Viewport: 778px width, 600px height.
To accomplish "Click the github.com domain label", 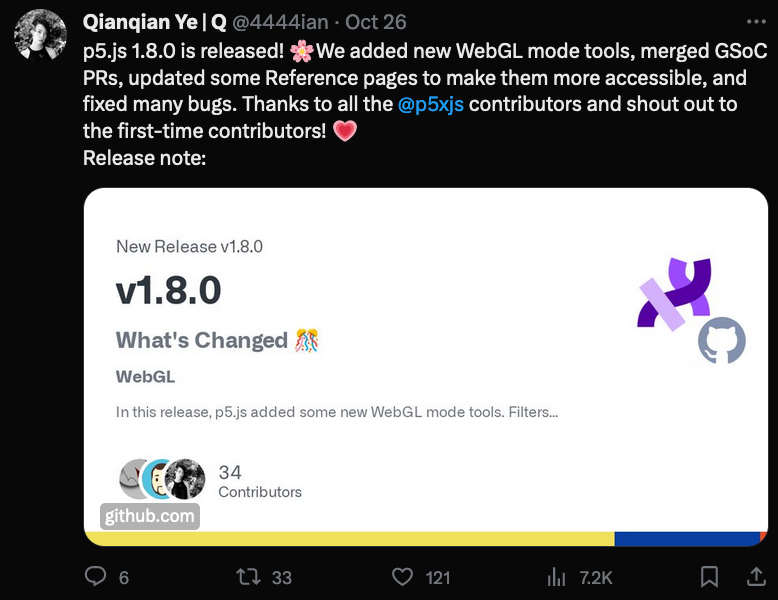I will coord(150,516).
